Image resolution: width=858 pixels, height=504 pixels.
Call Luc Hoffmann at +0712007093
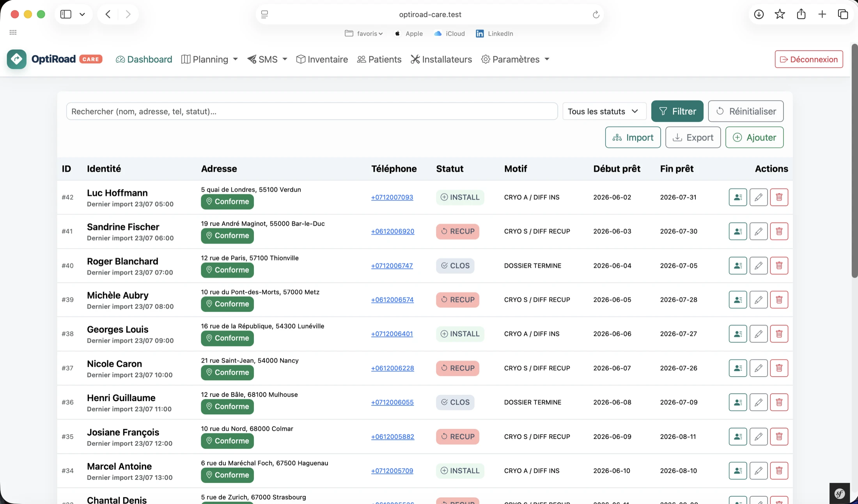(x=392, y=197)
